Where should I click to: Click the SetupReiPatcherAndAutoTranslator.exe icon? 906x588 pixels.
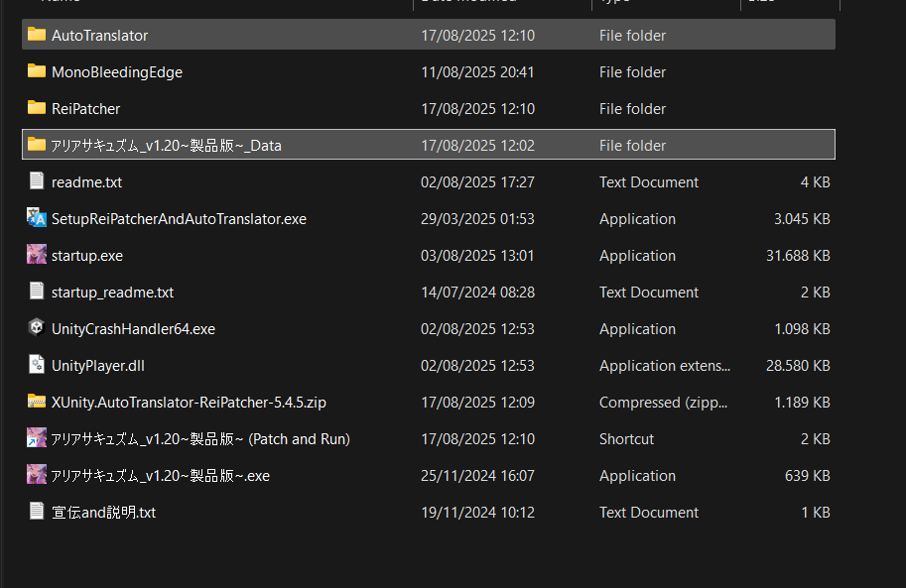37,218
